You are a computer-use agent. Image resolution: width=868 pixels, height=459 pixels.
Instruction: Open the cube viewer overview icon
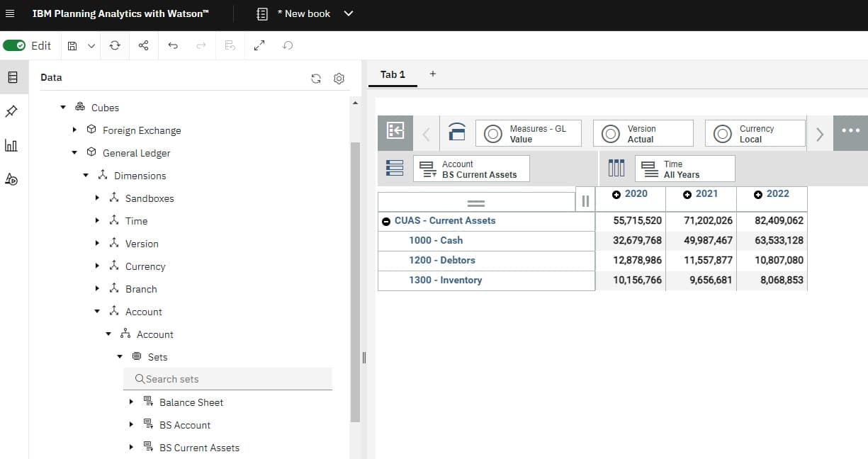395,132
